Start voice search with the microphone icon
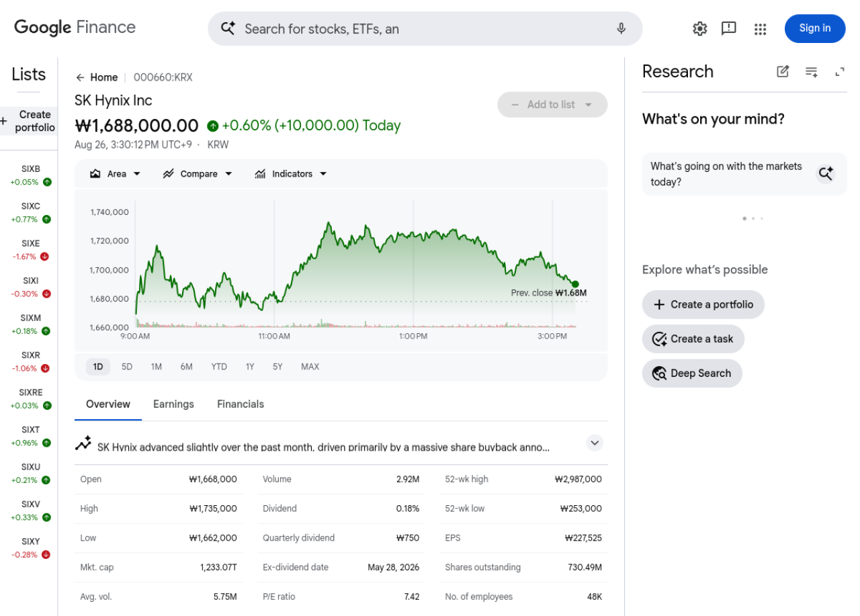The height and width of the screenshot is (616, 860). pos(621,28)
